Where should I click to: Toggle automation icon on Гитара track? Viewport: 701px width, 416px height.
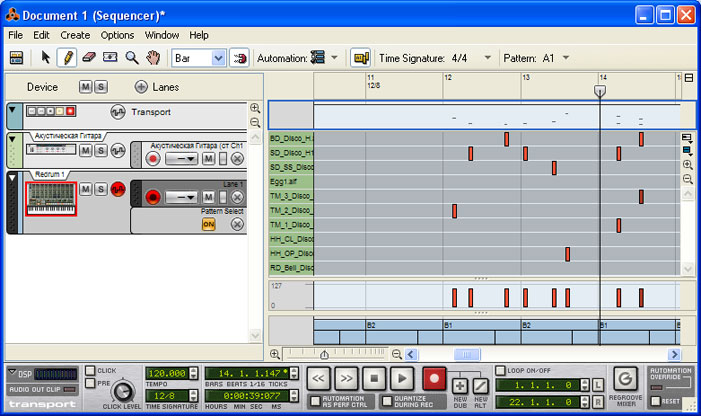pyautogui.click(x=118, y=151)
